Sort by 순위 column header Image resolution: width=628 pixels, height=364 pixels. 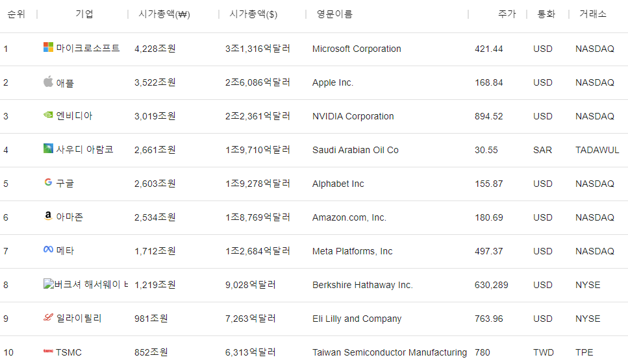click(16, 14)
